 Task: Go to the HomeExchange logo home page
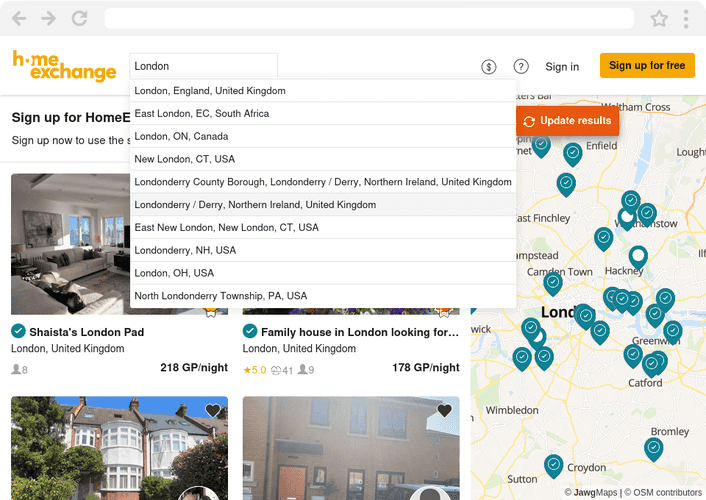pos(64,66)
